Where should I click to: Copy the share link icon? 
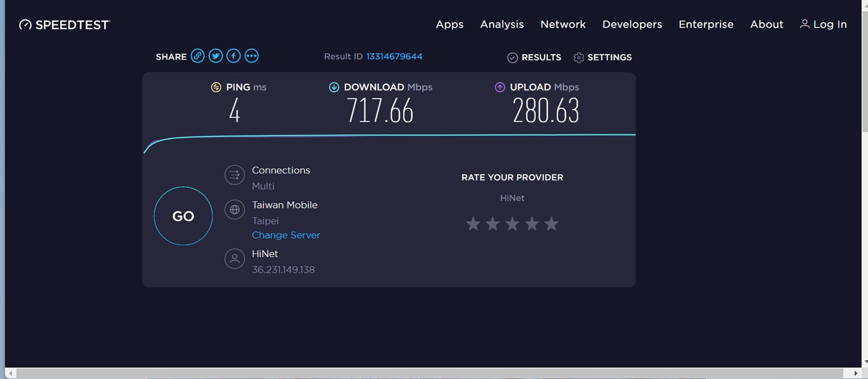pyautogui.click(x=197, y=56)
